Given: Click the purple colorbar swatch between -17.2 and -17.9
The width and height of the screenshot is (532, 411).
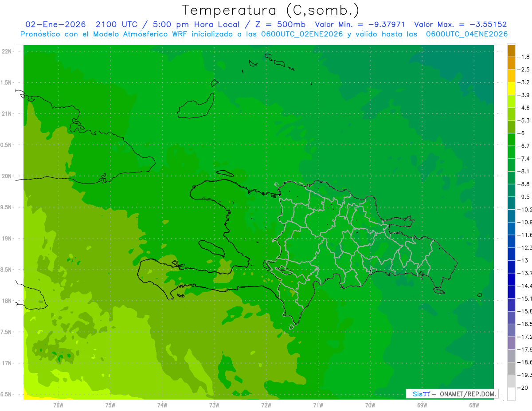Looking at the screenshot, I should pyautogui.click(x=511, y=343).
